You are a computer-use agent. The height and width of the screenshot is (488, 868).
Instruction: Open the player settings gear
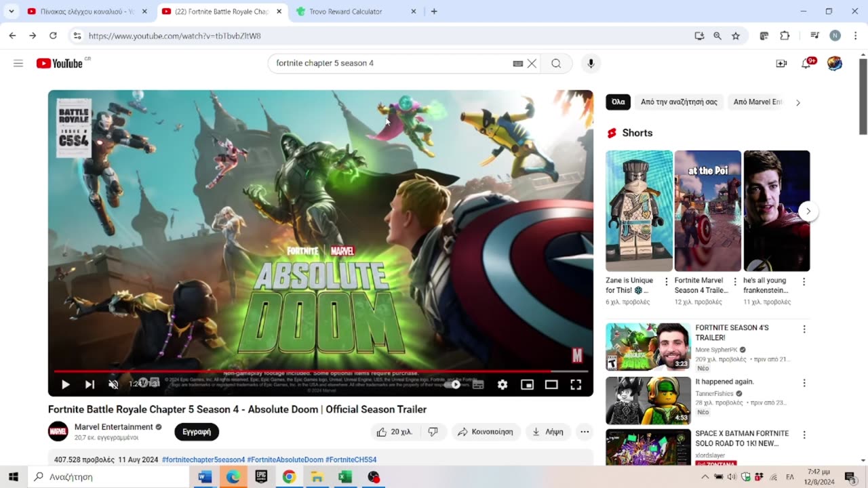(502, 384)
